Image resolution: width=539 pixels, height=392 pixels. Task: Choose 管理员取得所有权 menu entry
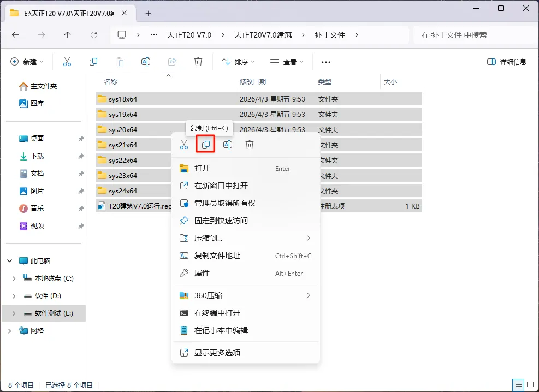(245, 204)
